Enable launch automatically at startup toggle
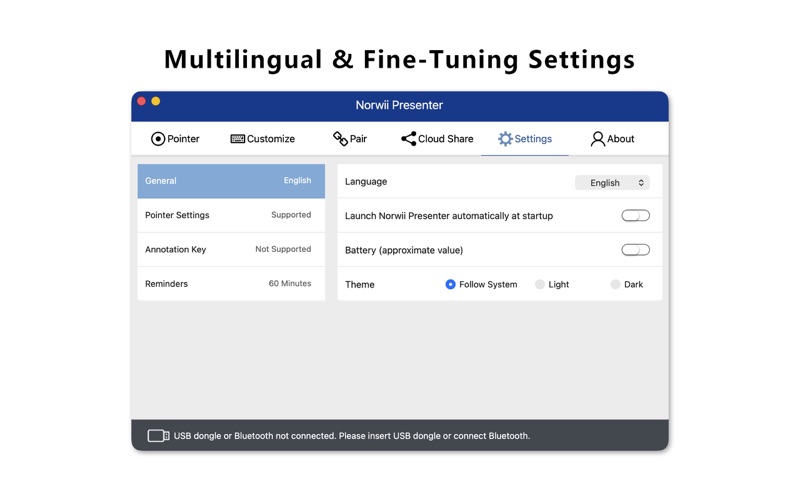 click(x=635, y=216)
